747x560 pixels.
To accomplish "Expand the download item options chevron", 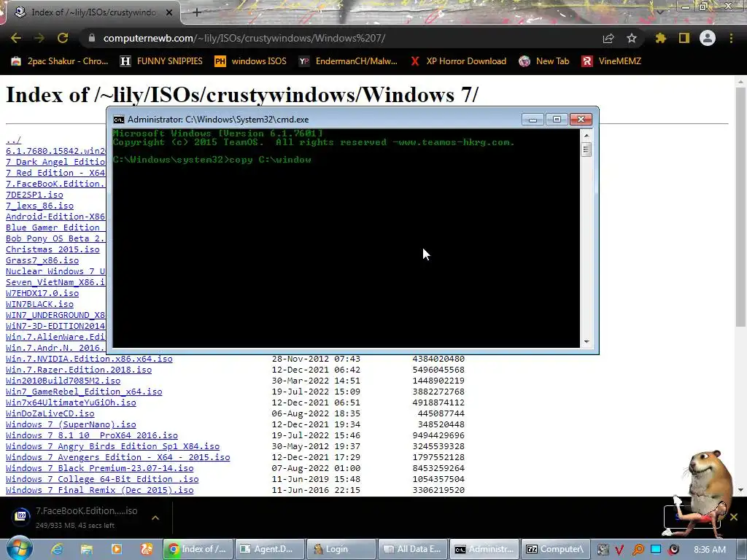I will pyautogui.click(x=155, y=518).
